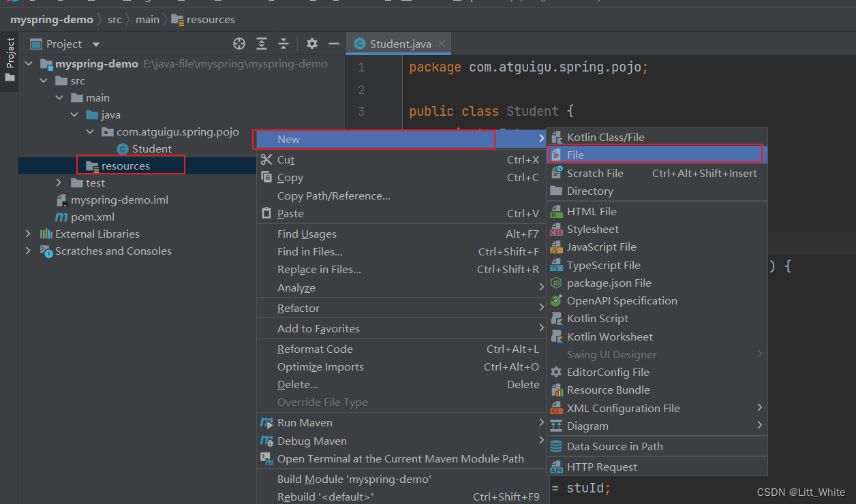Select JavaScript File in New submenu

coord(658,247)
